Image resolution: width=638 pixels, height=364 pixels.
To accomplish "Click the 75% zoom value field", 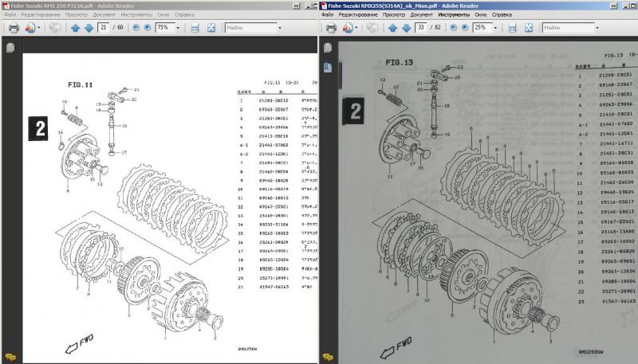I will (x=165, y=27).
